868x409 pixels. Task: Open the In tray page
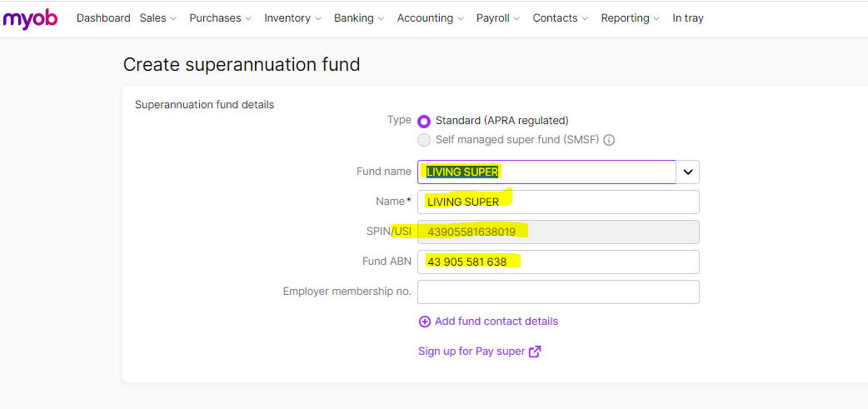[x=688, y=18]
